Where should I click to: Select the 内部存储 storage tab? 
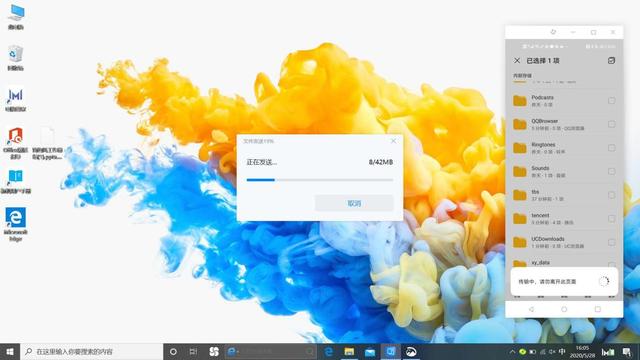522,76
